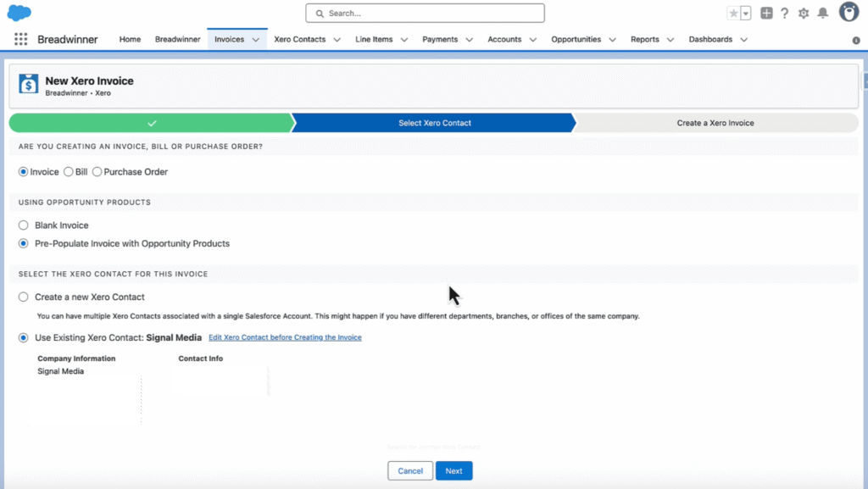Choose the Blank Invoice option

pos(22,225)
